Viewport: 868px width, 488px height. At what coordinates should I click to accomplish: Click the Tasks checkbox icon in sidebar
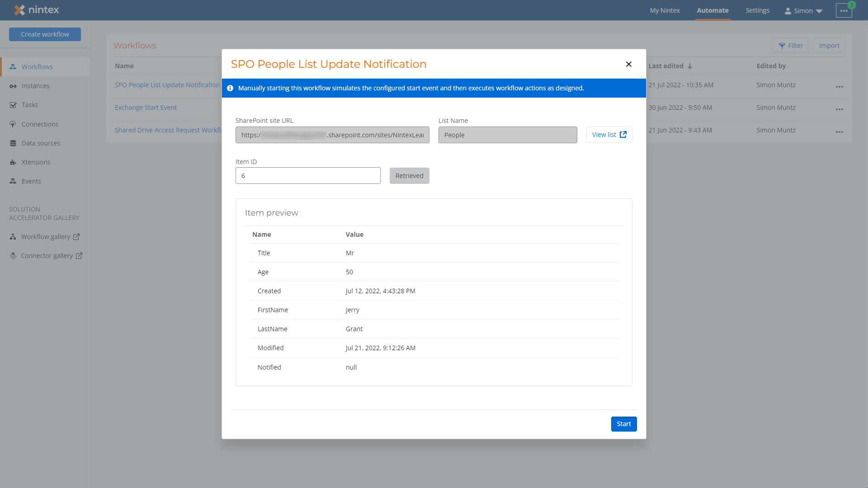13,105
